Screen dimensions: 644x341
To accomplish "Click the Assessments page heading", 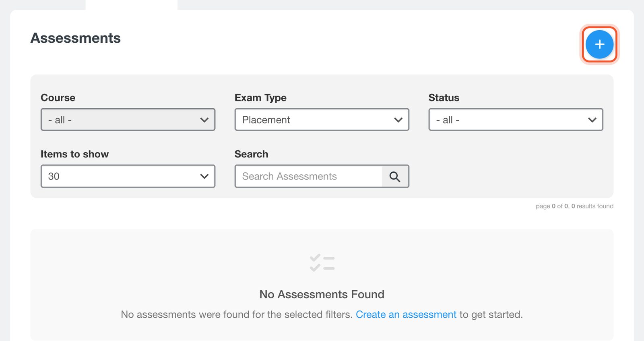I will pos(76,38).
